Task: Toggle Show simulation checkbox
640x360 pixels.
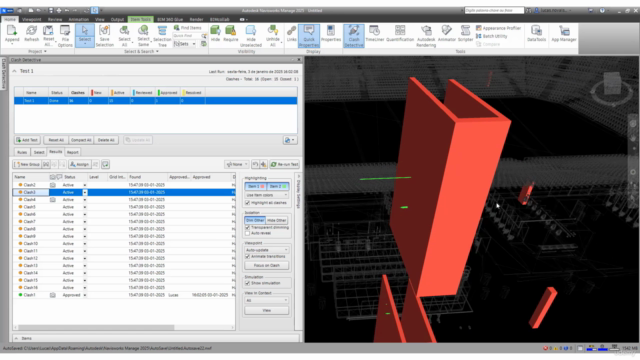Action: click(247, 283)
